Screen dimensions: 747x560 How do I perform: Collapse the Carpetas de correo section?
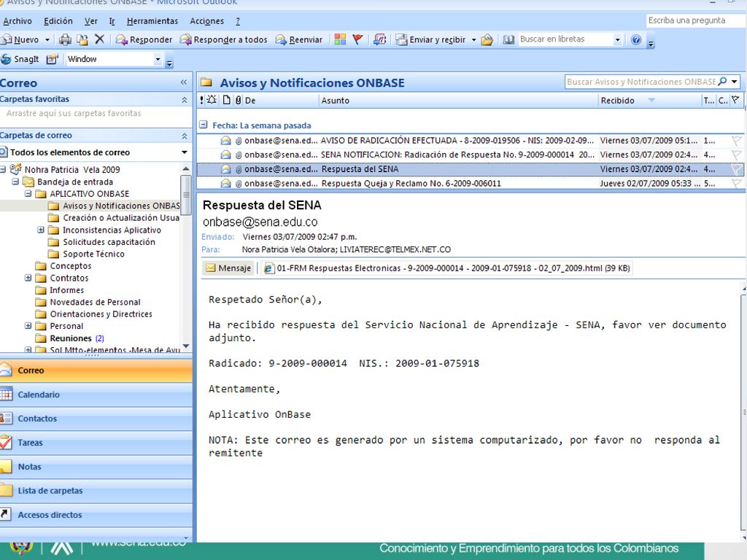click(185, 136)
